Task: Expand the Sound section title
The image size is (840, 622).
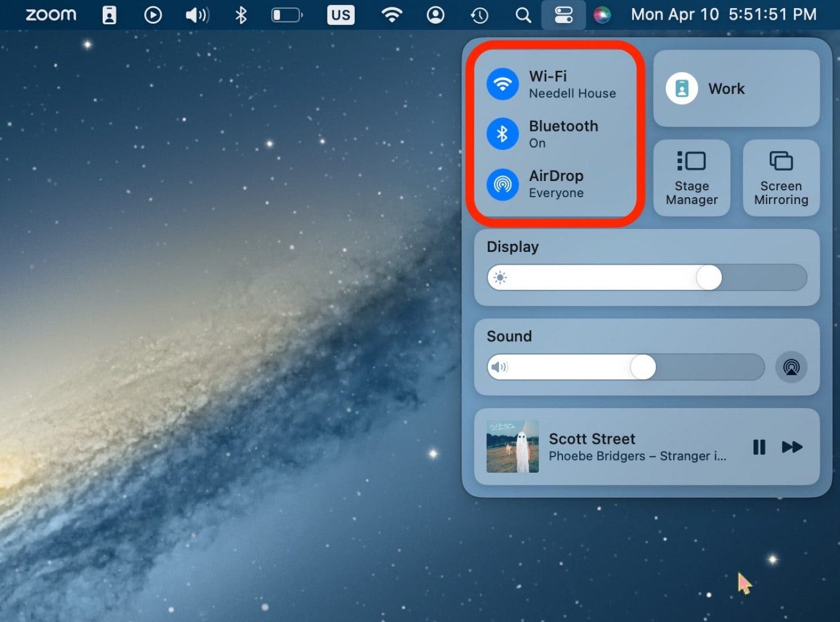Action: (509, 336)
